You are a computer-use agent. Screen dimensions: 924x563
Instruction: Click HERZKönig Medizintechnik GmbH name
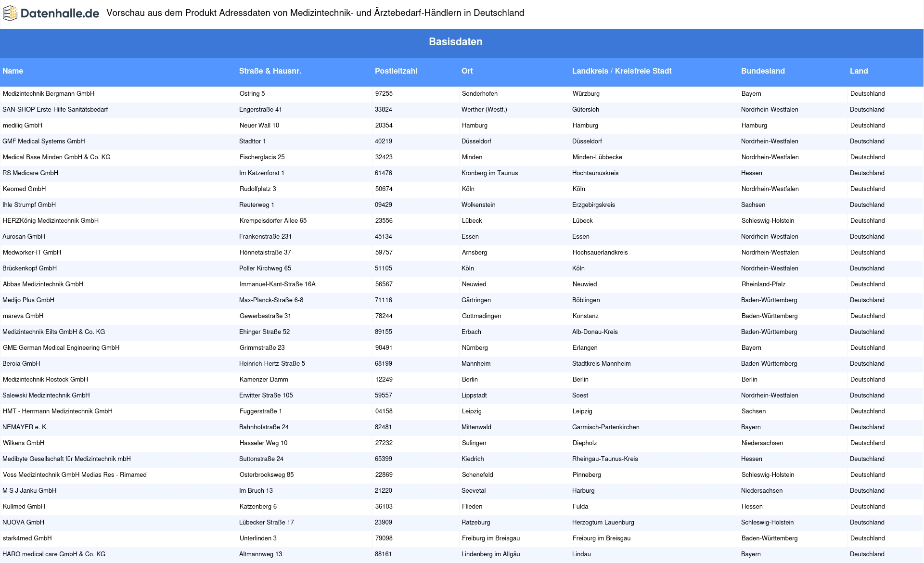pos(51,221)
